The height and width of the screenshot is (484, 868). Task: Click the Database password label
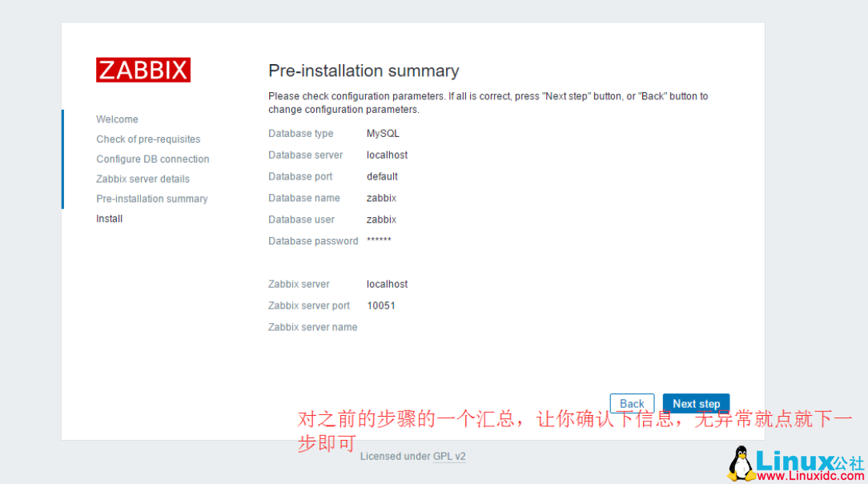[x=313, y=241]
